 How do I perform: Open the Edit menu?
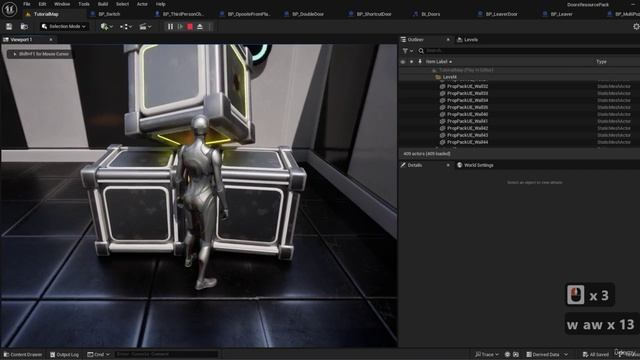pos(42,4)
